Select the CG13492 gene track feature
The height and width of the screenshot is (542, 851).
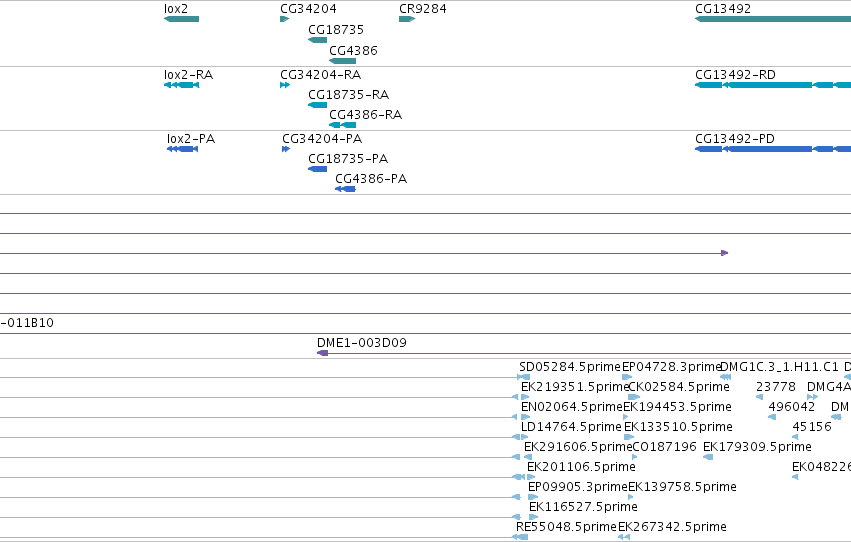pos(773,19)
